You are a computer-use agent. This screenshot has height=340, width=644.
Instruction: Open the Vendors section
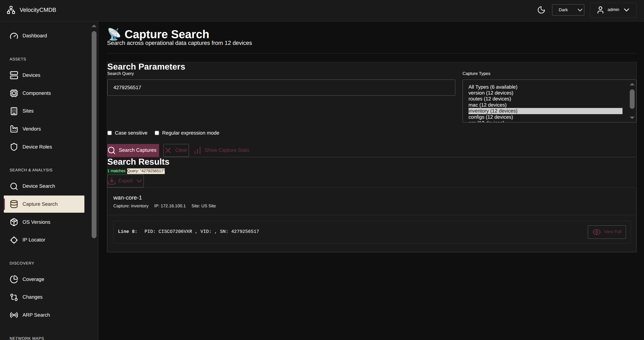click(44, 129)
